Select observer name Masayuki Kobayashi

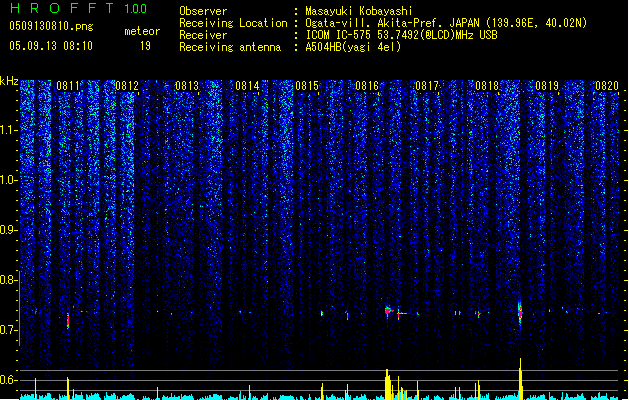[x=359, y=11]
